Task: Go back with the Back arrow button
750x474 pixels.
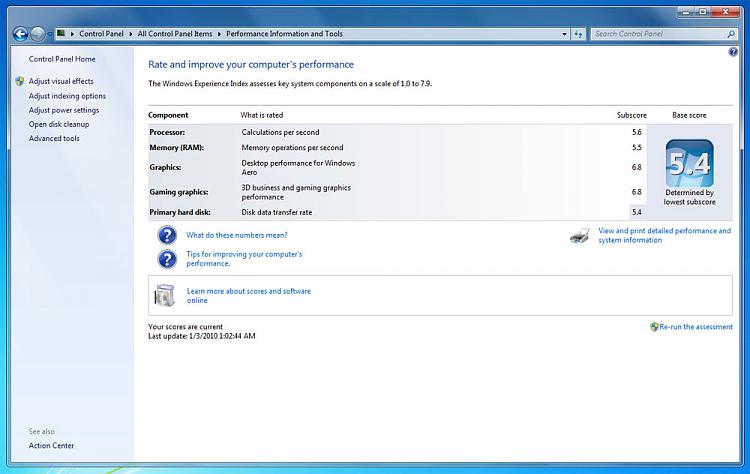Action: (x=21, y=34)
